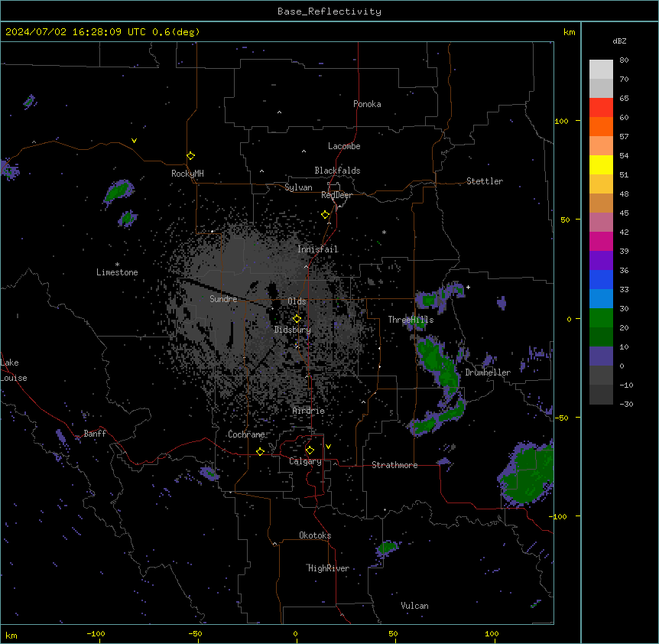Click the Sylvan label
This screenshot has height=644, width=659.
(x=298, y=187)
